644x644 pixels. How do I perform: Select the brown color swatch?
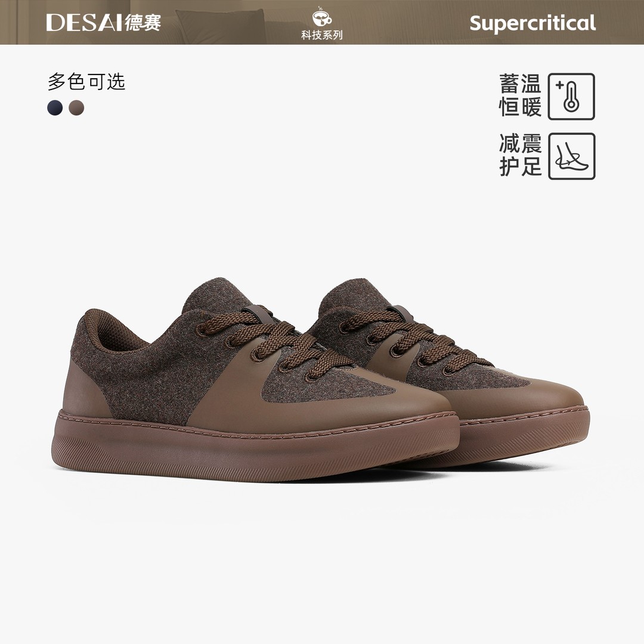(x=76, y=107)
